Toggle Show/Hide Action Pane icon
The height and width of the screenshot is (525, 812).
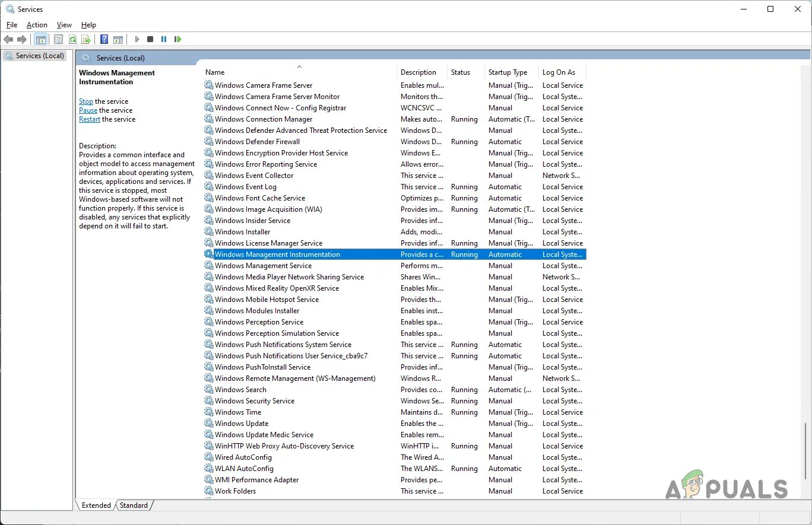[118, 39]
